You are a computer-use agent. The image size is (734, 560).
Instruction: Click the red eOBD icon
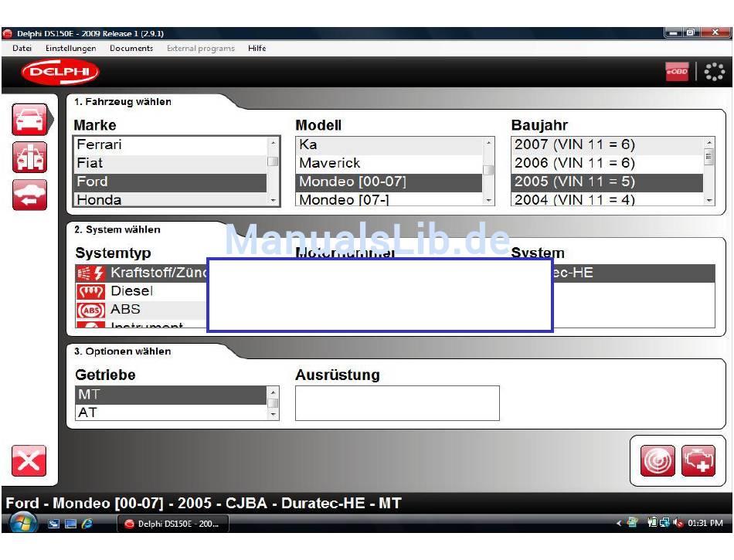tap(677, 72)
